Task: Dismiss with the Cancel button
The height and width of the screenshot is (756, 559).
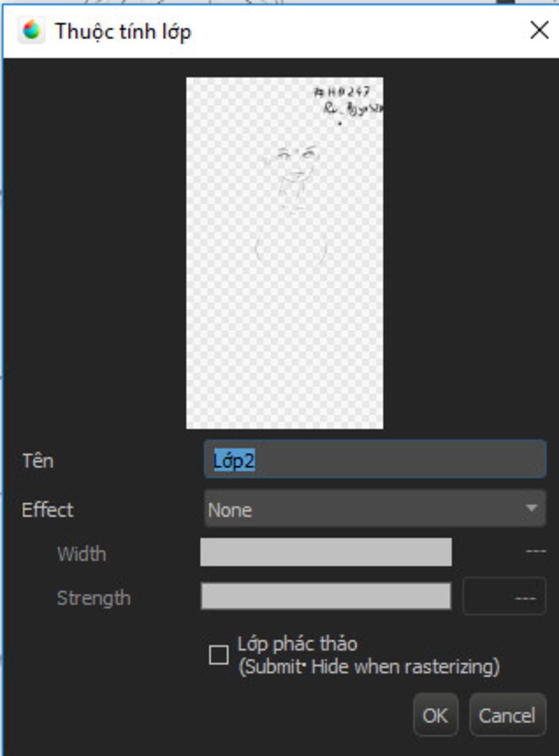Action: (507, 715)
